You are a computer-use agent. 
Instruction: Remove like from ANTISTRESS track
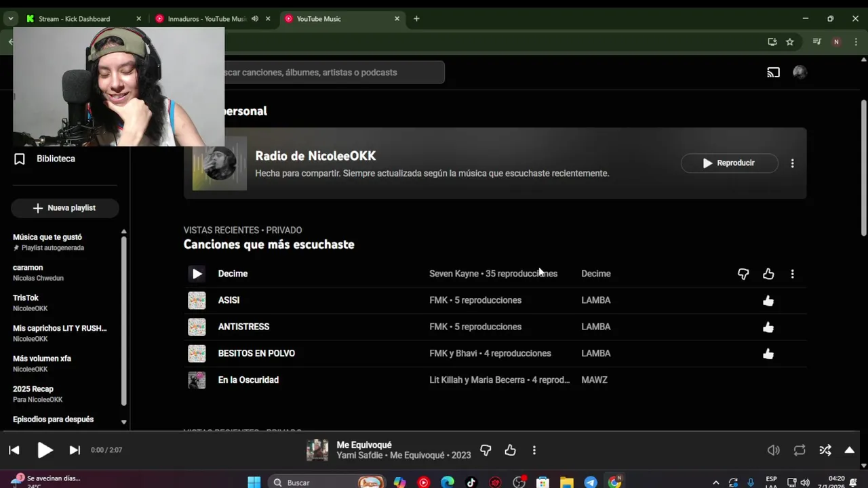click(x=768, y=327)
